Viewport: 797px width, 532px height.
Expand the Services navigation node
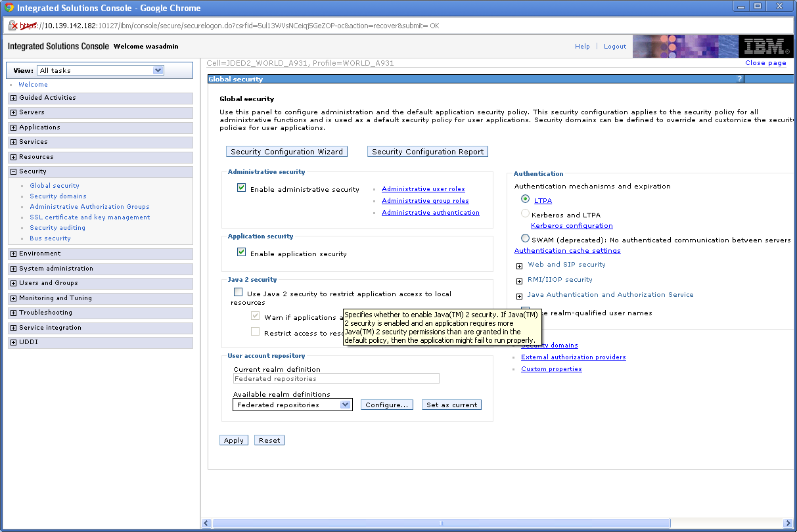click(13, 142)
